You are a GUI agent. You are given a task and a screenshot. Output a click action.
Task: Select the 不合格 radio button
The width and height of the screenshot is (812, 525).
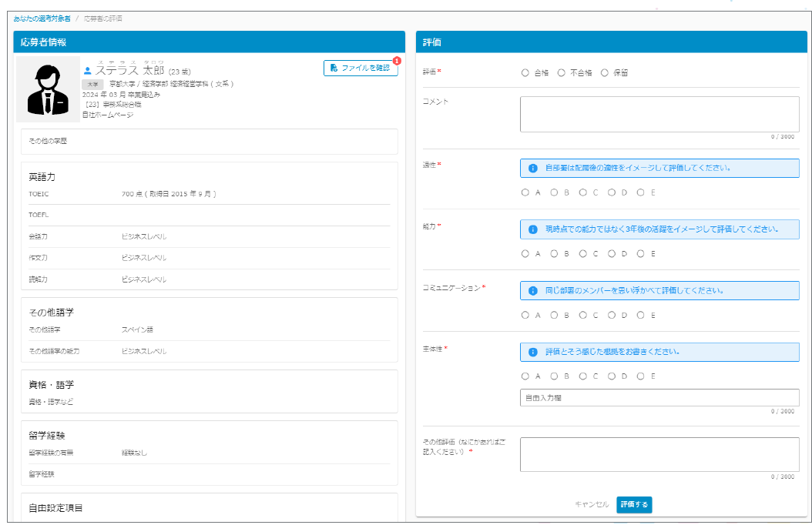pyautogui.click(x=562, y=73)
